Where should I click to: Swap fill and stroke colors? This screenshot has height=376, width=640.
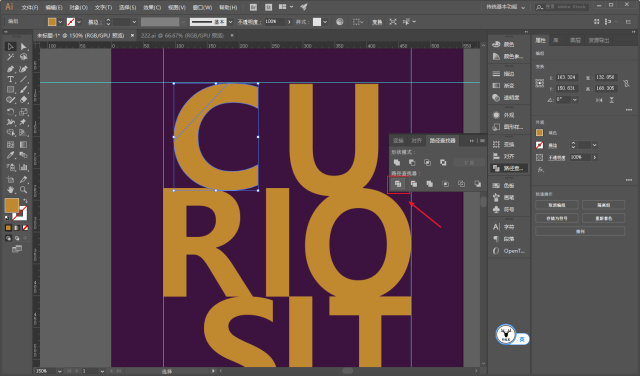(x=26, y=201)
